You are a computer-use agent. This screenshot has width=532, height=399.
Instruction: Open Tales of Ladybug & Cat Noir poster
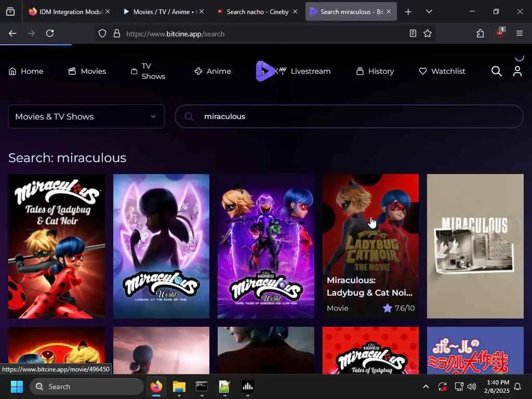57,246
